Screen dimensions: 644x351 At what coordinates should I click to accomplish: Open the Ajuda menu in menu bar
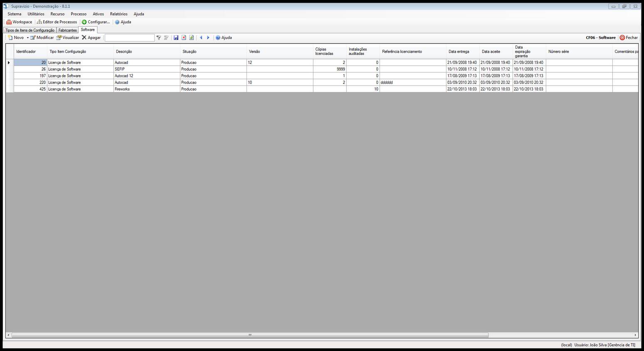coord(138,14)
